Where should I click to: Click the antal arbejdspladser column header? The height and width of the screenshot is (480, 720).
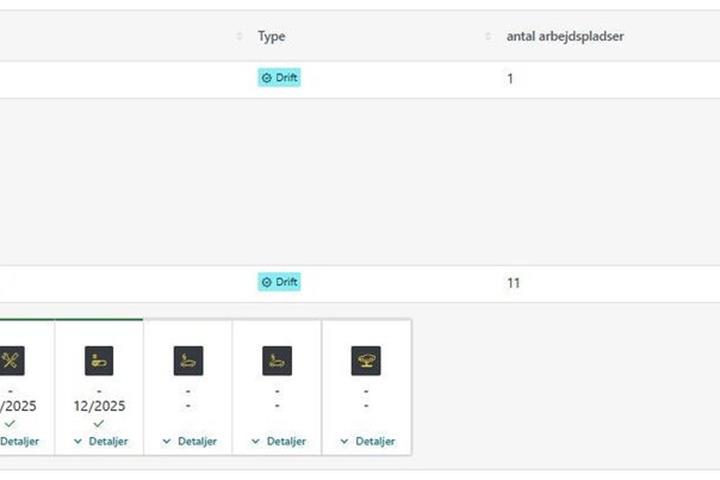coord(565,36)
